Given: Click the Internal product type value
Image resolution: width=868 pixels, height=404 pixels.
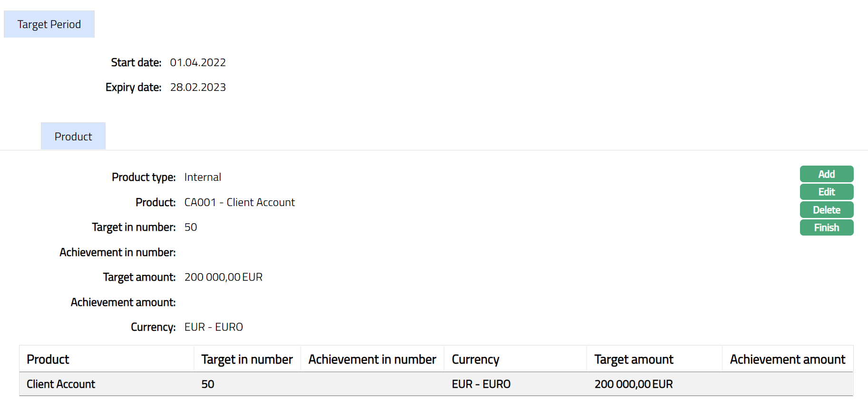Looking at the screenshot, I should pos(203,177).
